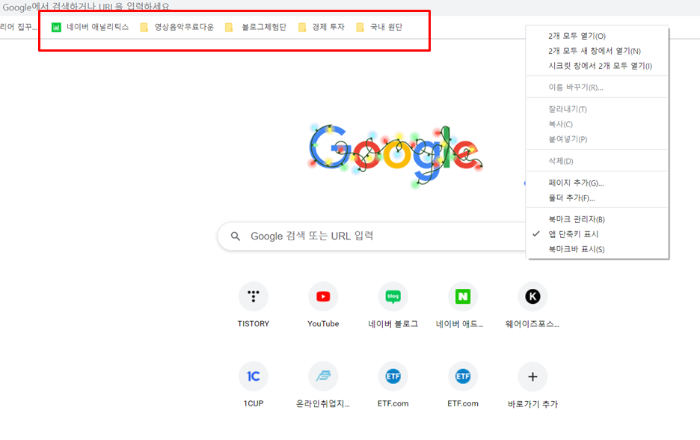Open the 네이버 애드 shortcut with N icon
The height and width of the screenshot is (440, 700).
click(462, 296)
